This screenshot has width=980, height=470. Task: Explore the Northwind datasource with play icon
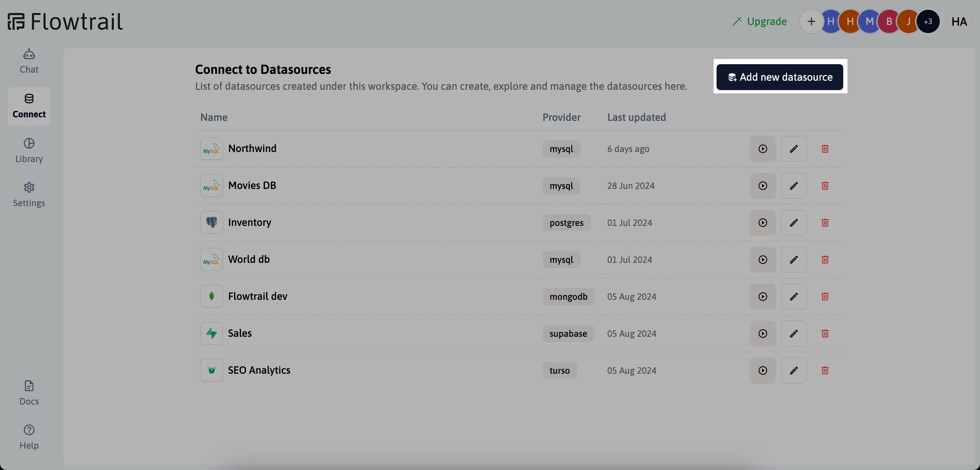[763, 149]
